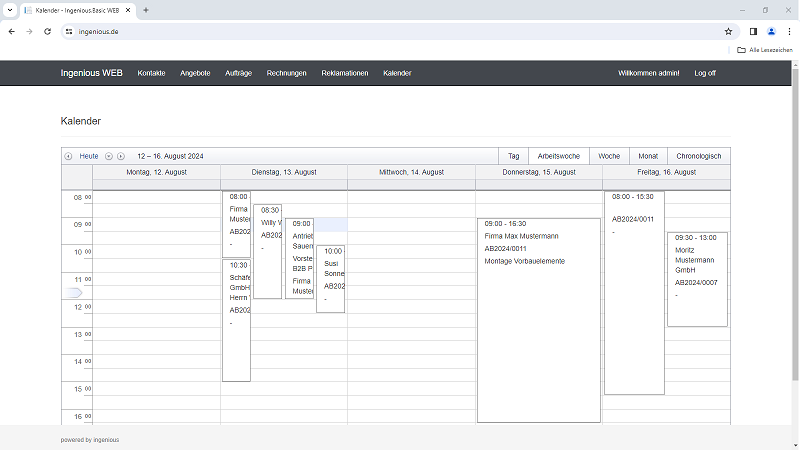Open Alle Lesezeichen folder
This screenshot has height=450, width=800.
765,50
